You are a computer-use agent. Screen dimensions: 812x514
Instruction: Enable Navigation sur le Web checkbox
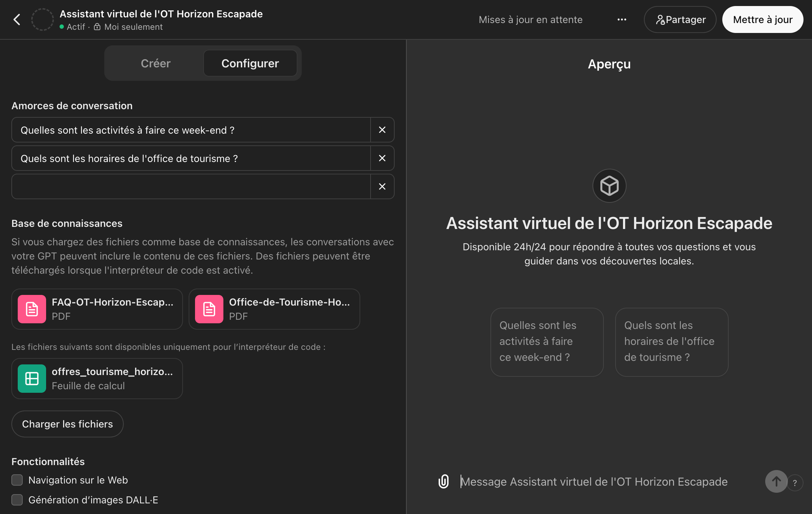coord(17,480)
